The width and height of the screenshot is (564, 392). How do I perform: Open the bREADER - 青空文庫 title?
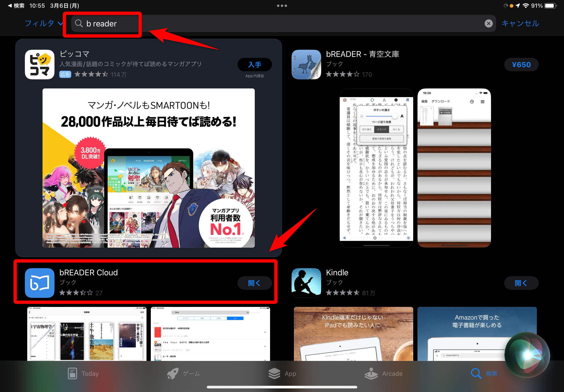click(x=362, y=54)
